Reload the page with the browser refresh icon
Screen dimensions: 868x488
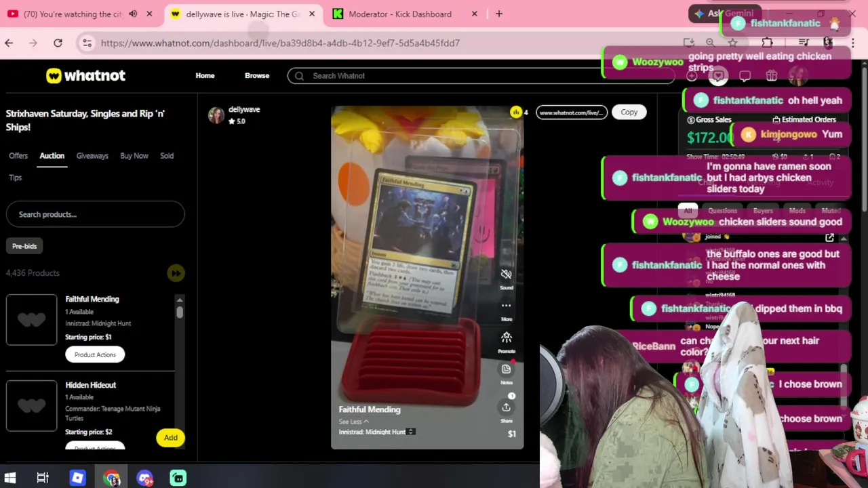point(58,43)
